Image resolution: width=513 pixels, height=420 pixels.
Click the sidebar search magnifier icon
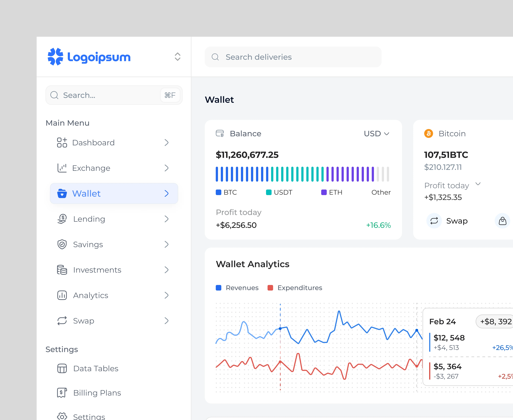click(54, 95)
